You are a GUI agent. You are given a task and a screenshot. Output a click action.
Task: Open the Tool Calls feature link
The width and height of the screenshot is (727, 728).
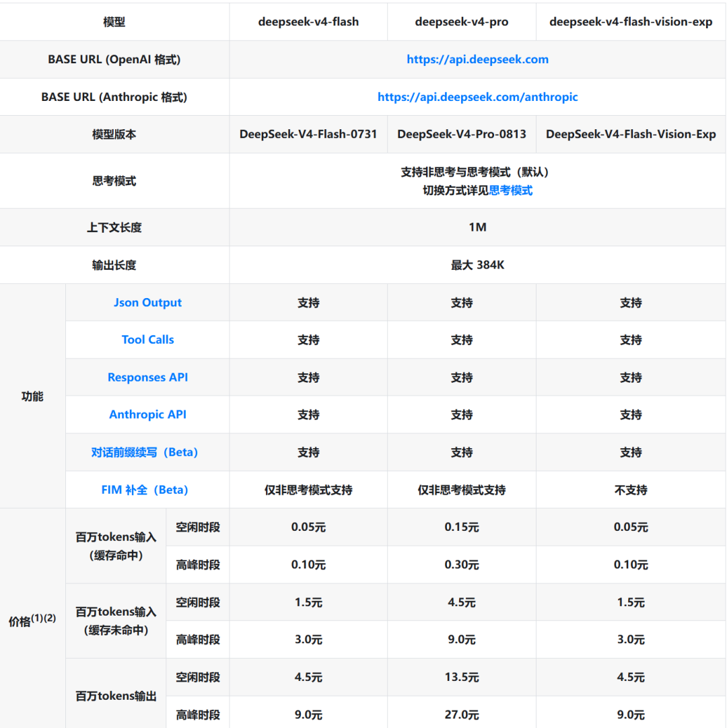point(147,340)
